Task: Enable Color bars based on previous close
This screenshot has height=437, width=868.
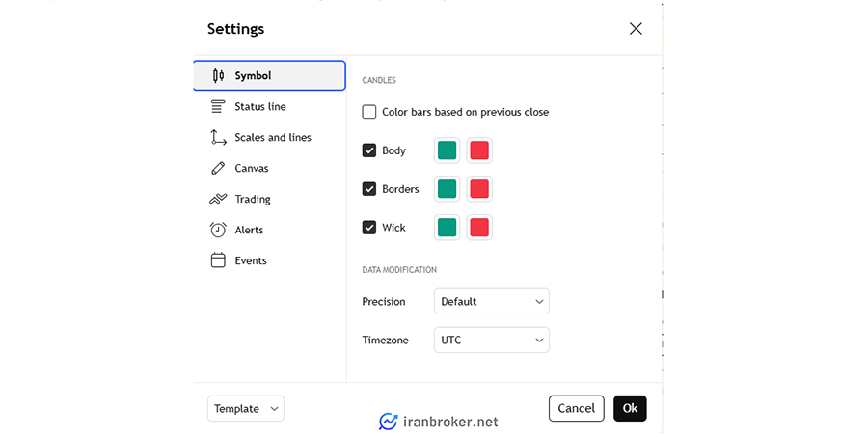Action: [x=369, y=112]
